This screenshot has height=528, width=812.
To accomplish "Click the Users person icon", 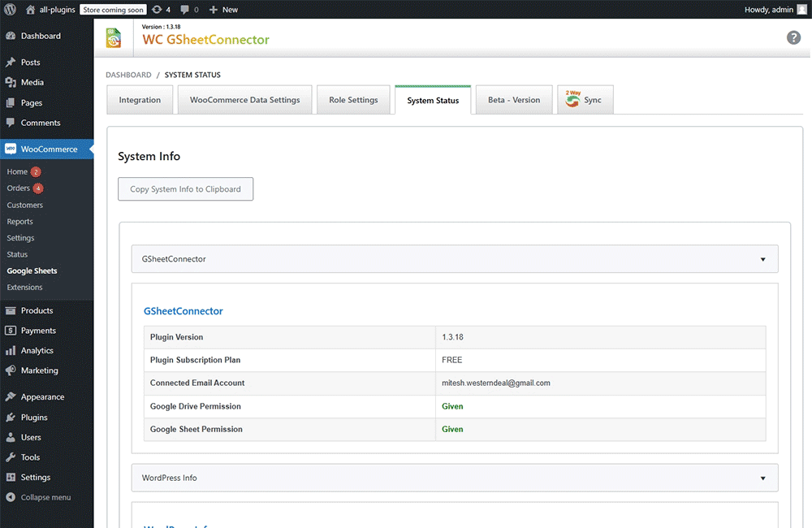I will click(11, 437).
